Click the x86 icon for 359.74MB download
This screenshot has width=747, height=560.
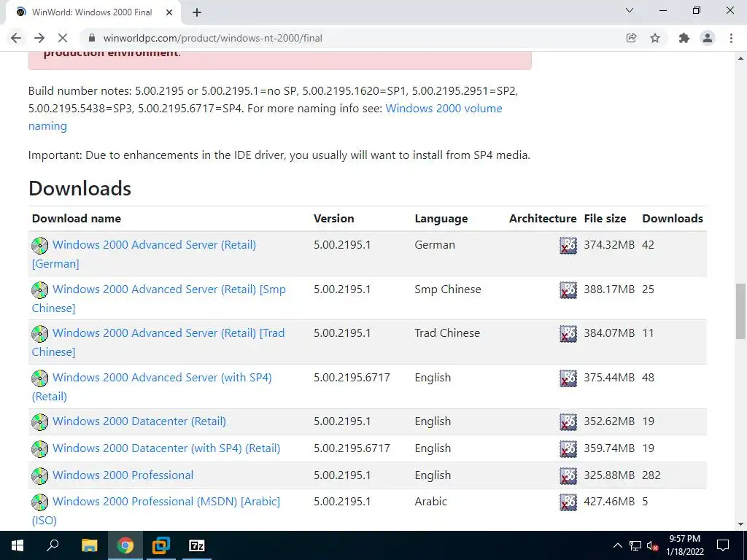[568, 448]
